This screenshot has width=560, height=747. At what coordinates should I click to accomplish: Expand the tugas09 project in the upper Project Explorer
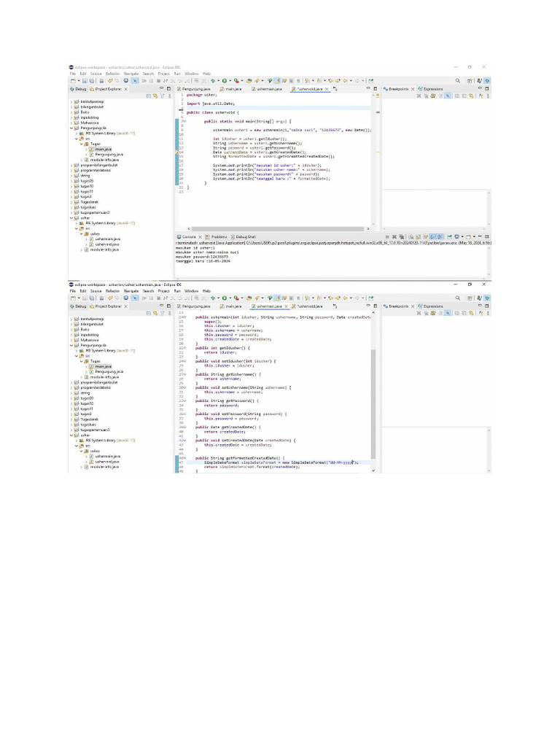click(x=71, y=181)
